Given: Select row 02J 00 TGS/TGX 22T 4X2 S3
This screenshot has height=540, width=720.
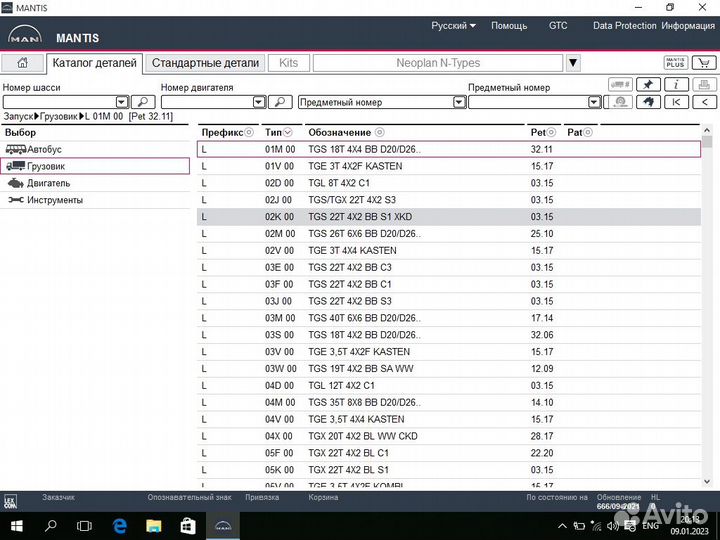Looking at the screenshot, I should pyautogui.click(x=449, y=200).
